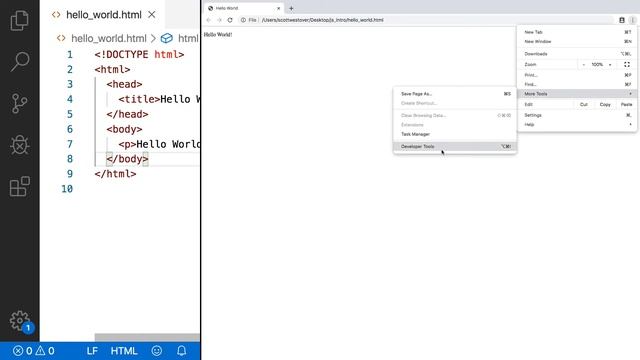The width and height of the screenshot is (640, 360).
Task: Open the Source Control view
Action: coord(20,103)
